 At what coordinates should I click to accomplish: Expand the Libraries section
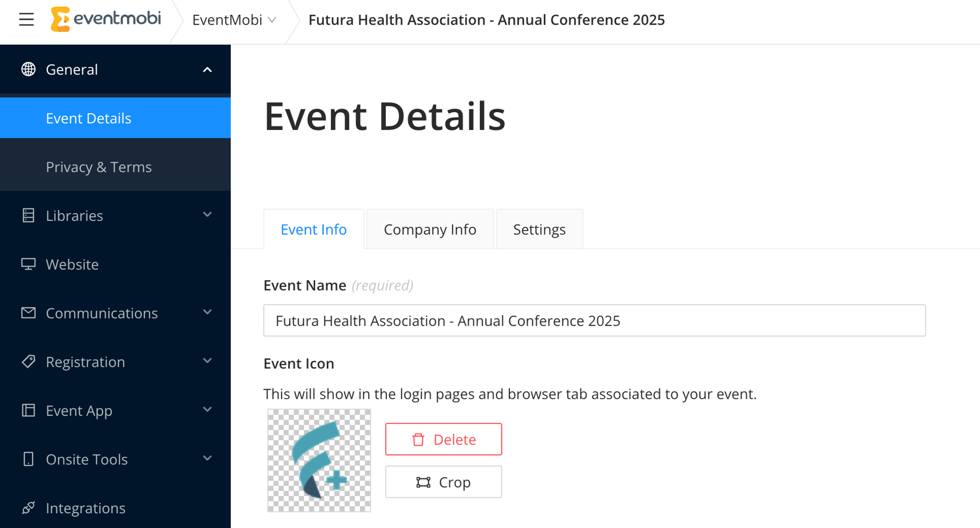tap(207, 215)
